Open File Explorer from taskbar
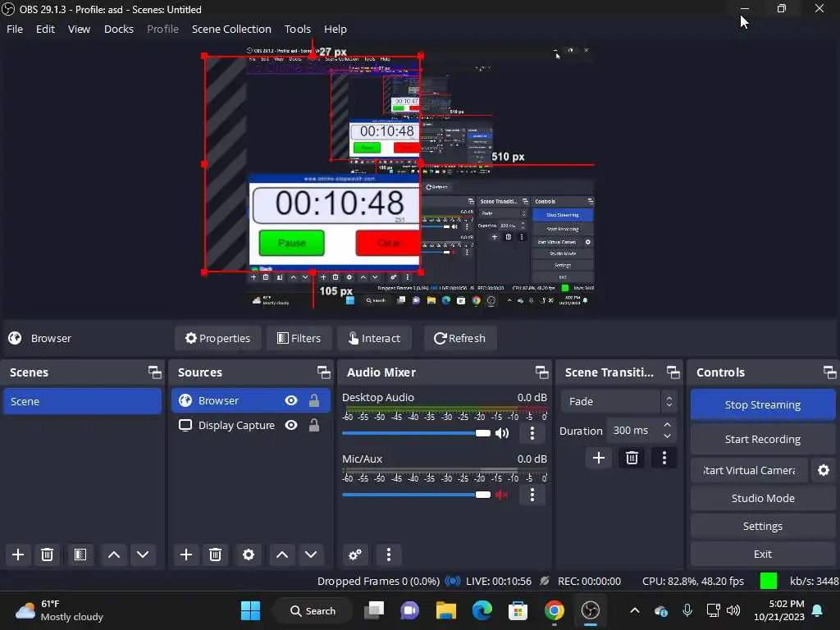 [x=445, y=610]
